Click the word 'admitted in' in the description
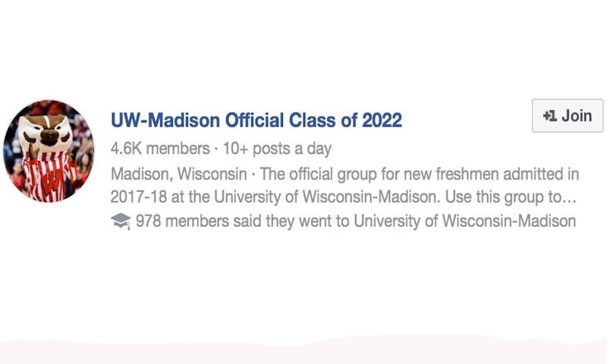 [x=541, y=174]
